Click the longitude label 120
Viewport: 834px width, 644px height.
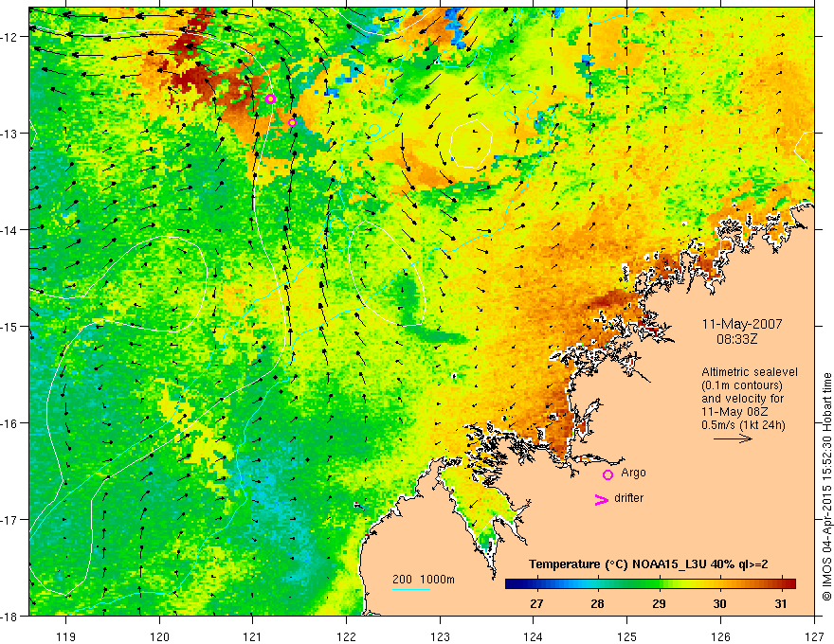pyautogui.click(x=159, y=636)
